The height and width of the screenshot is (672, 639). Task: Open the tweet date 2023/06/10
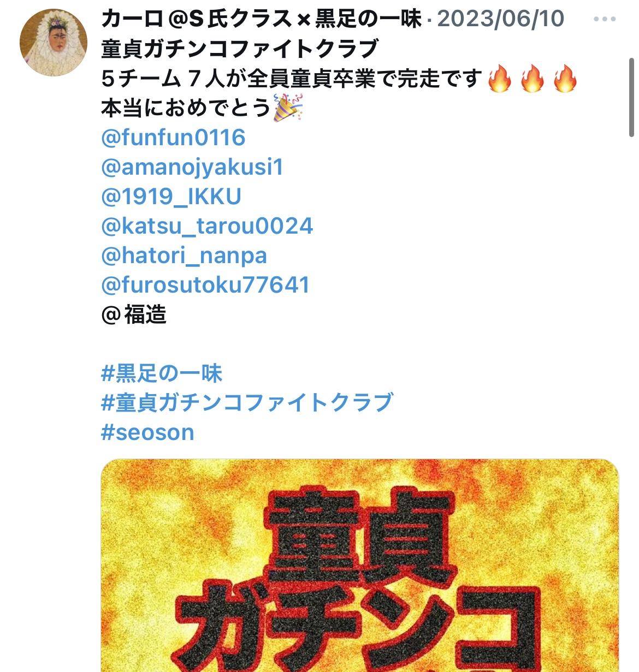501,19
